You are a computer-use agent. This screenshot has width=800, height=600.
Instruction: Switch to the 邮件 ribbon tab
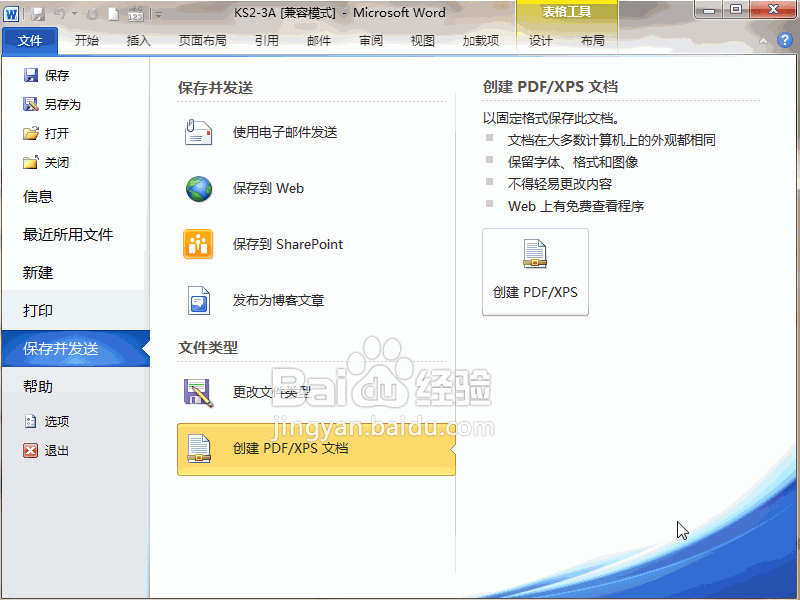click(319, 40)
